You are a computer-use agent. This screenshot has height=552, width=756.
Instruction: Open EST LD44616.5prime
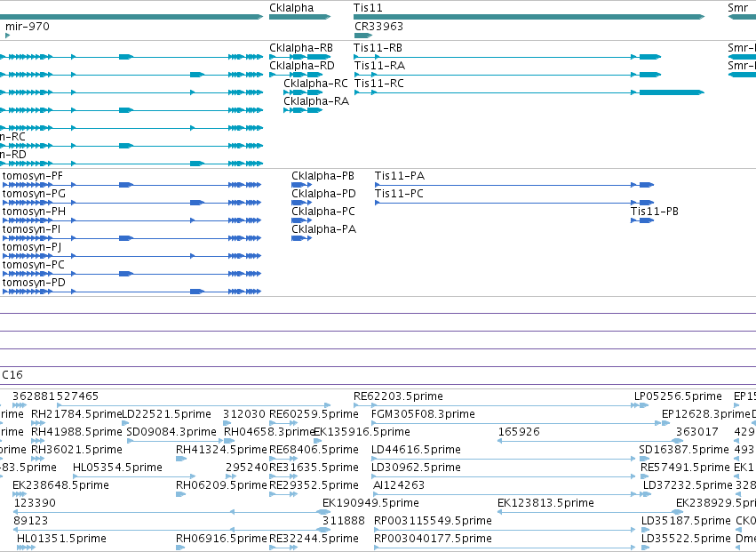click(x=504, y=459)
